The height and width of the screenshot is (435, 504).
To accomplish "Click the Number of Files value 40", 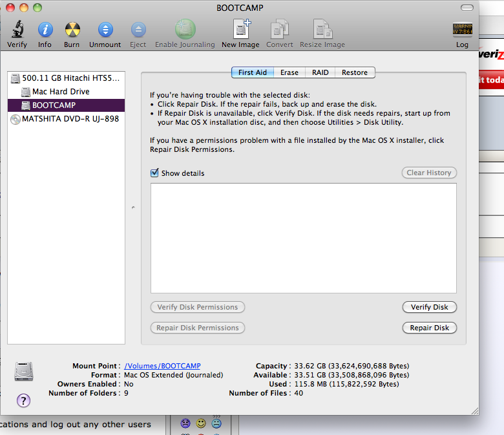I will (299, 393).
